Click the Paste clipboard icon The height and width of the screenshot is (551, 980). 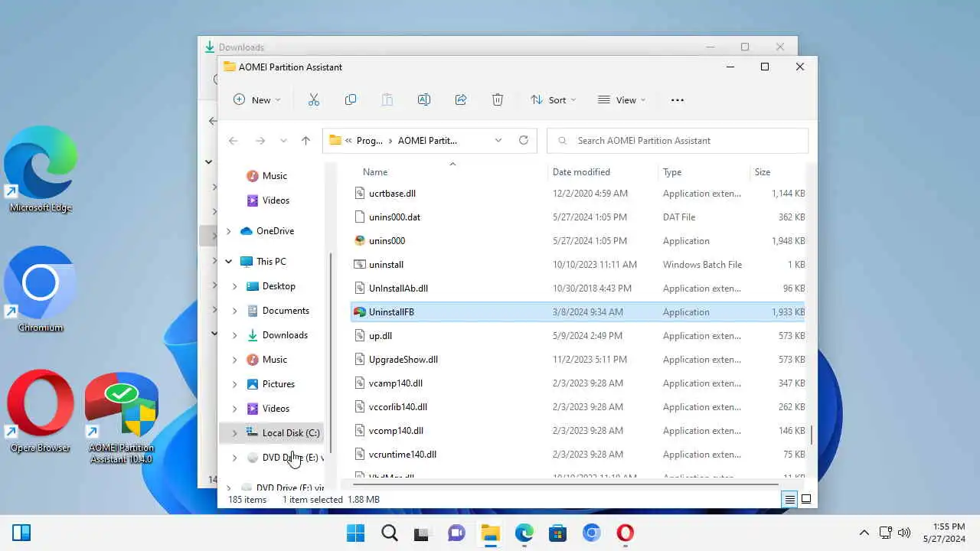click(x=387, y=99)
